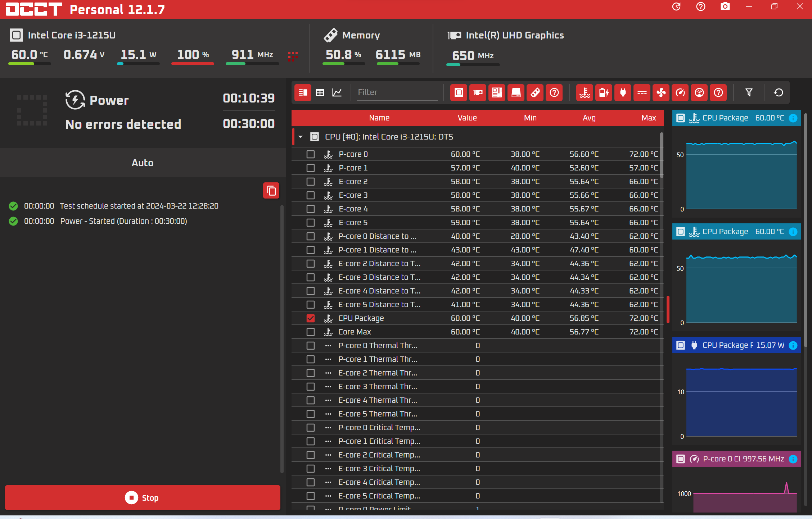Switch to the table-only view layout
Viewport: 812px width, 519px height.
[x=320, y=92]
